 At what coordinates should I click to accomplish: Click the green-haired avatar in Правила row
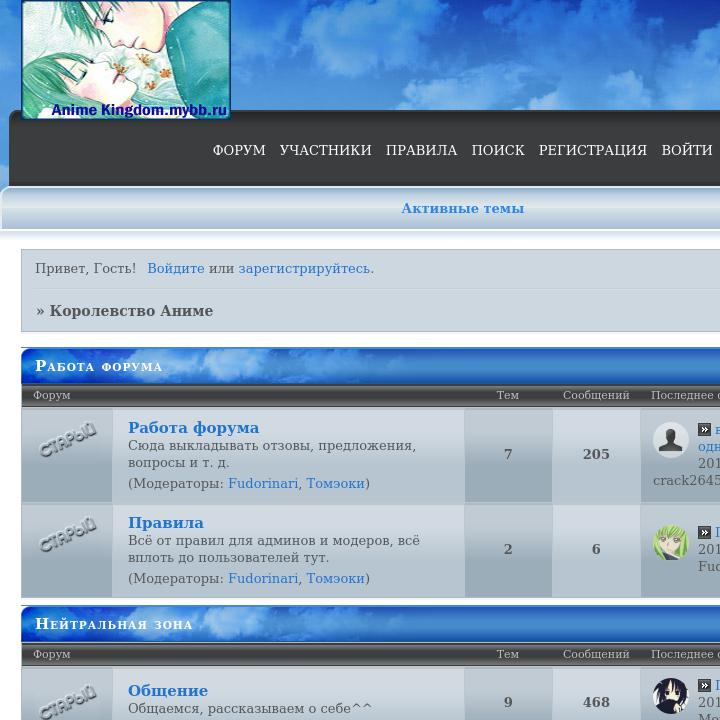pyautogui.click(x=671, y=543)
